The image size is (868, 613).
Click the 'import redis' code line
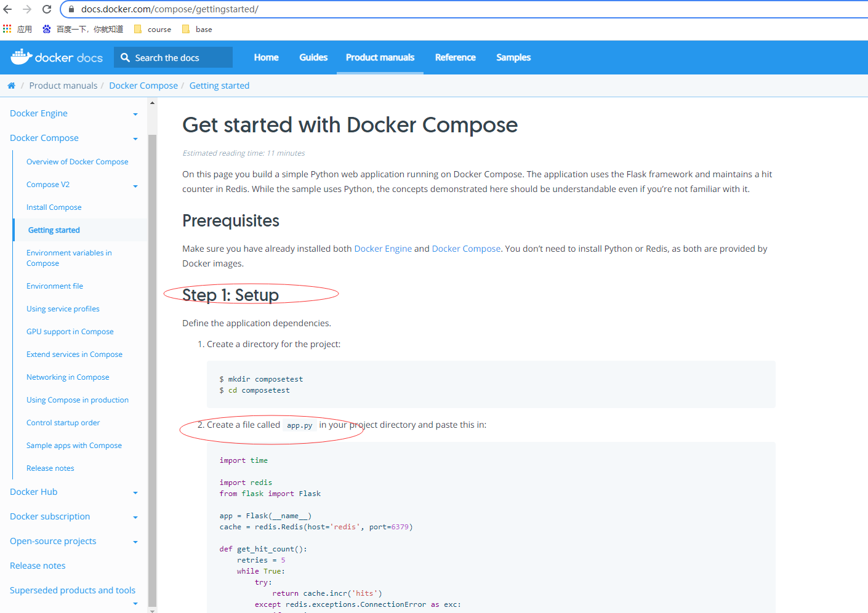click(x=246, y=483)
